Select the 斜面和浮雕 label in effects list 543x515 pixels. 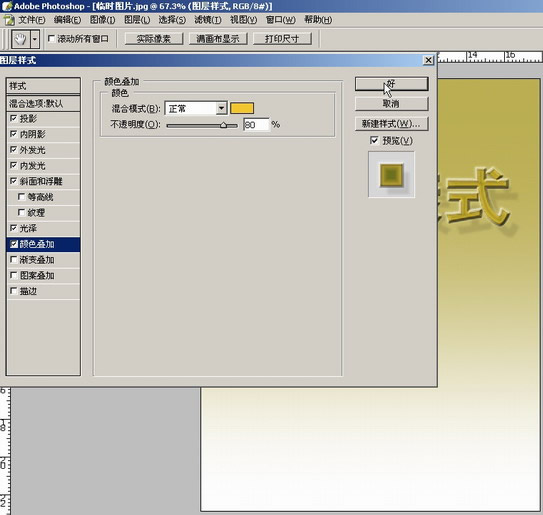(x=41, y=181)
